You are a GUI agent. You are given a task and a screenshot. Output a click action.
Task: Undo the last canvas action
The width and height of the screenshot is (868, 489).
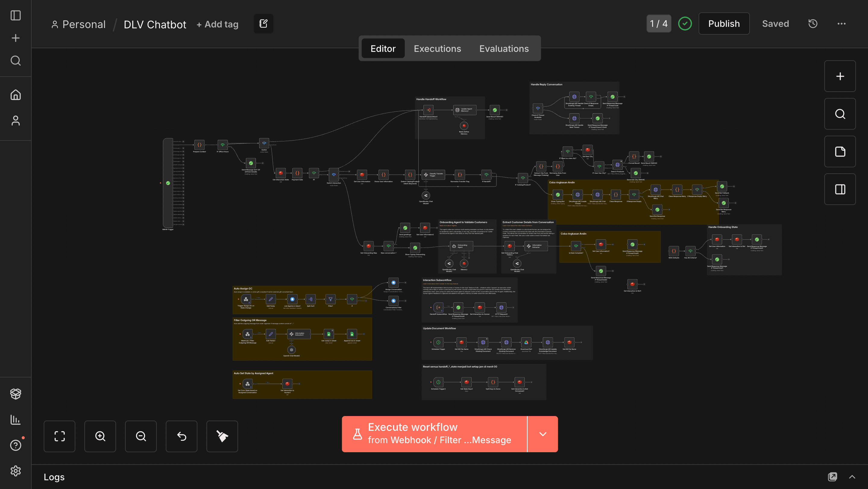(x=181, y=436)
